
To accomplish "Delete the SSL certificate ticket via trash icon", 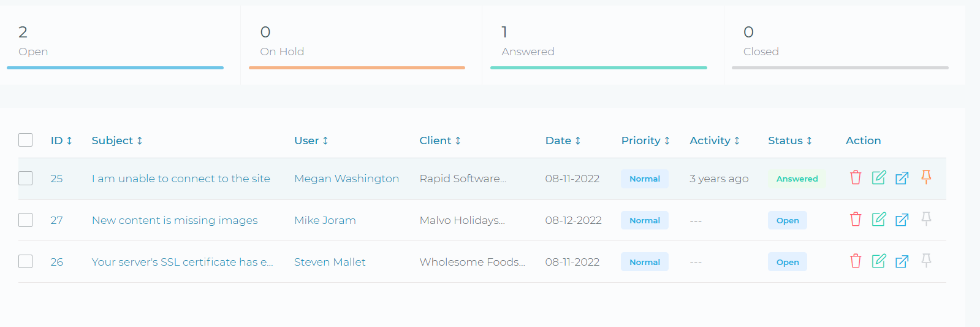I will pyautogui.click(x=856, y=261).
